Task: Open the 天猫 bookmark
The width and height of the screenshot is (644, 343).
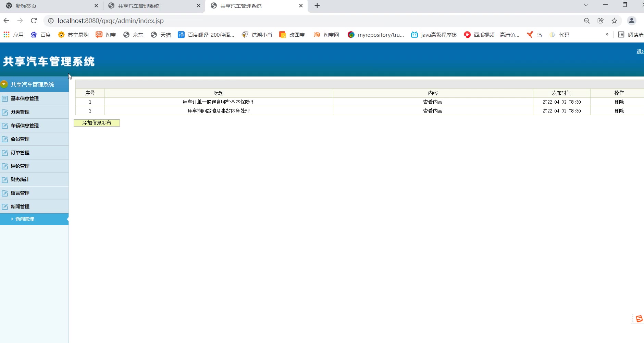Action: 161,35
